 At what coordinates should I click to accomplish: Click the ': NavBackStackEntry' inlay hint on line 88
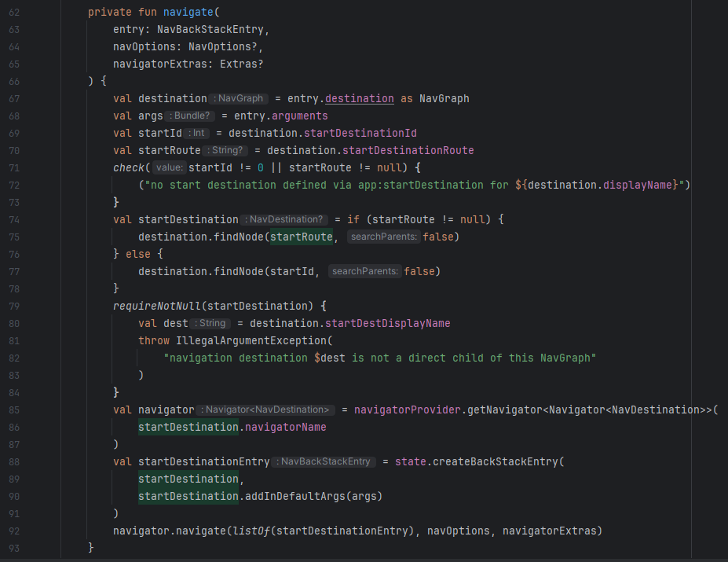coord(324,461)
